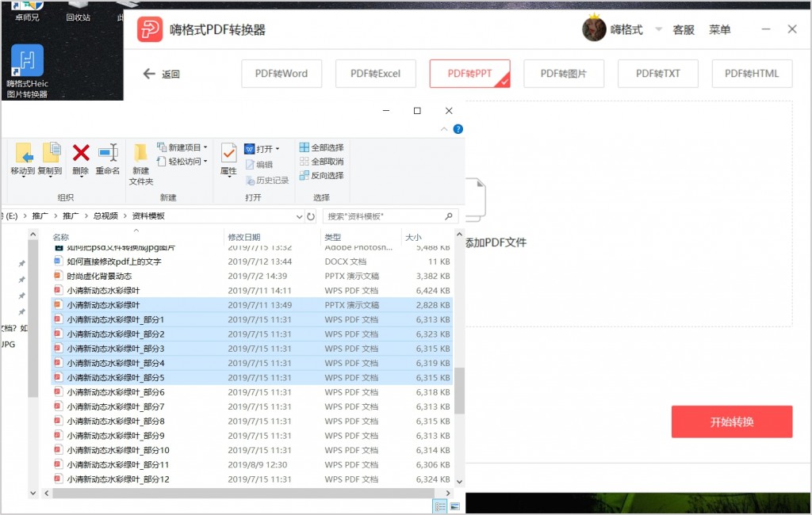
Task: Click the add PDF file document icon
Action: pos(476,200)
